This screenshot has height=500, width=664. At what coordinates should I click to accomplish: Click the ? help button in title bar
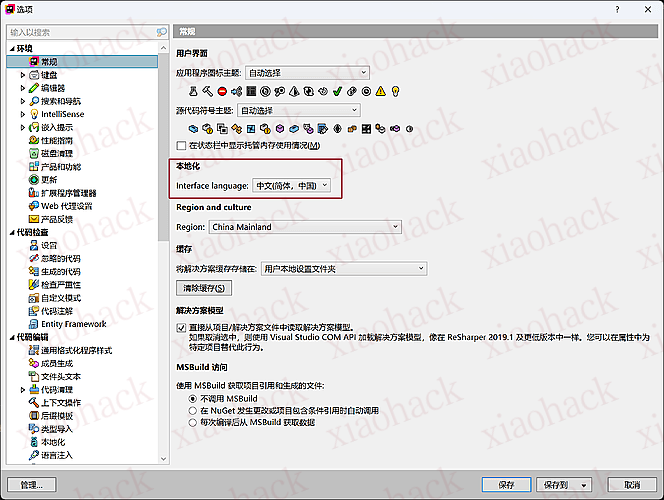click(617, 9)
